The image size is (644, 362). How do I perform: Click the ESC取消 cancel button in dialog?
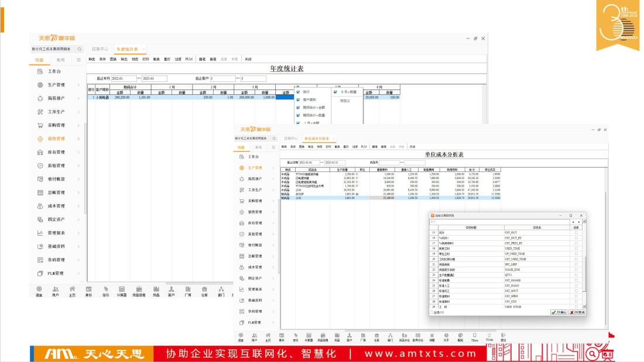[577, 312]
